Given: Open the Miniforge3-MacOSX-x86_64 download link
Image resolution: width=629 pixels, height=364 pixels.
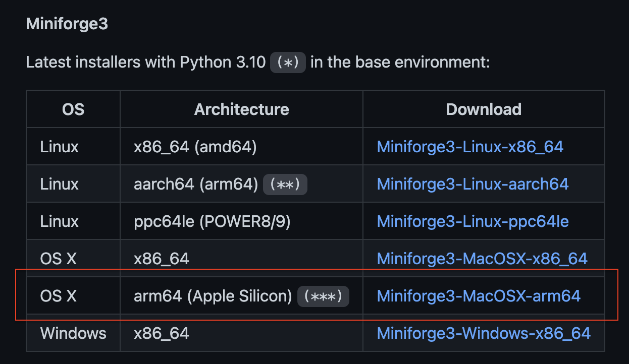Looking at the screenshot, I should coord(482,259).
